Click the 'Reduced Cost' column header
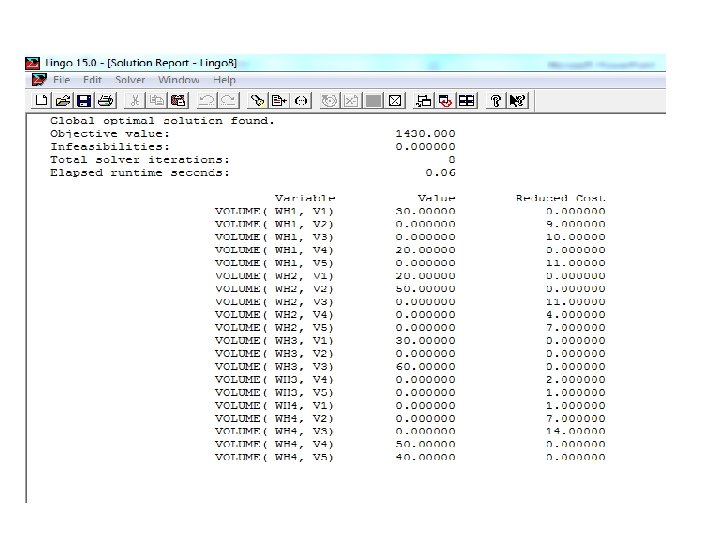Image resolution: width=720 pixels, height=540 pixels. (x=560, y=198)
